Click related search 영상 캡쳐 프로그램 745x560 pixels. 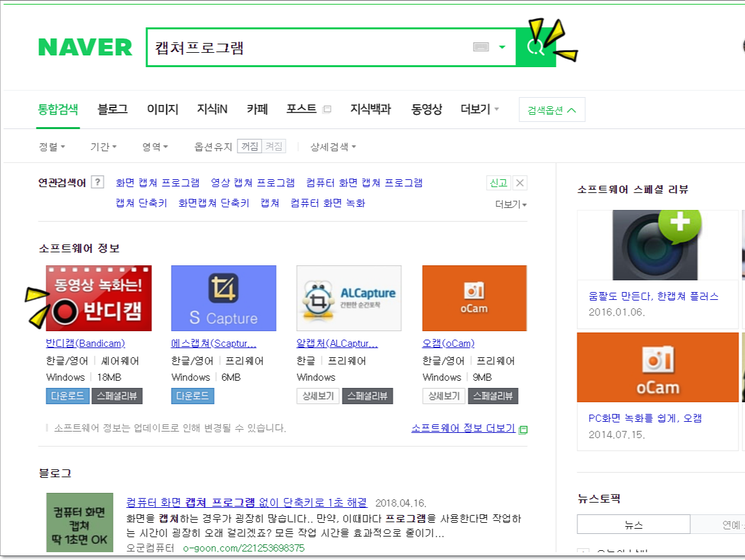pyautogui.click(x=252, y=183)
